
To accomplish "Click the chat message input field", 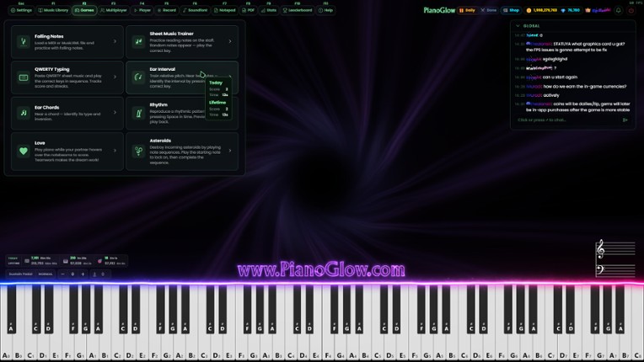I will pos(566,120).
